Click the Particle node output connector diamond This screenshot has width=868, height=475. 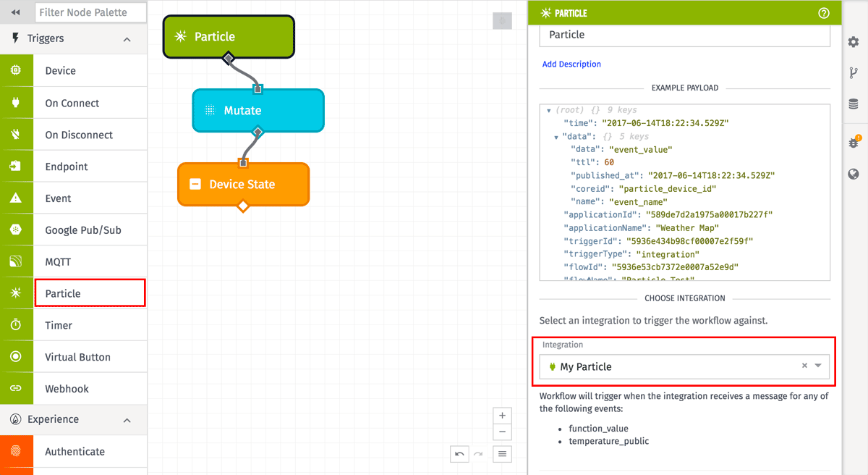[229, 58]
